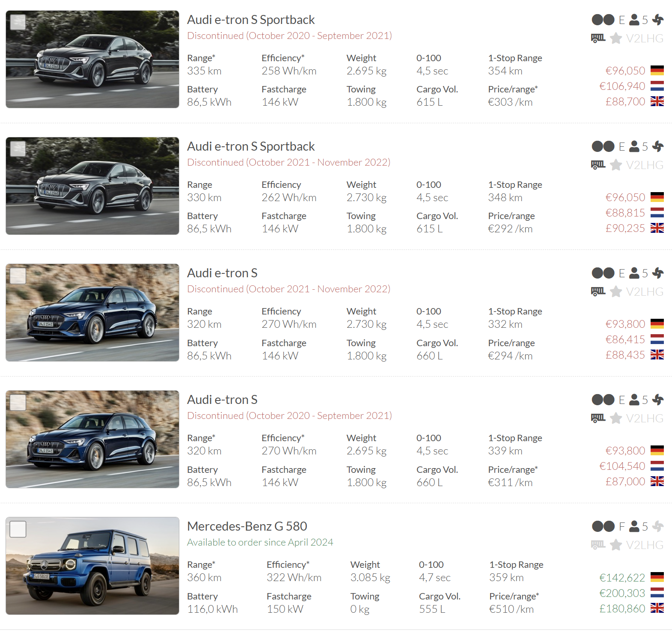Open photo of Sportback discontinued September 2021

(92, 59)
